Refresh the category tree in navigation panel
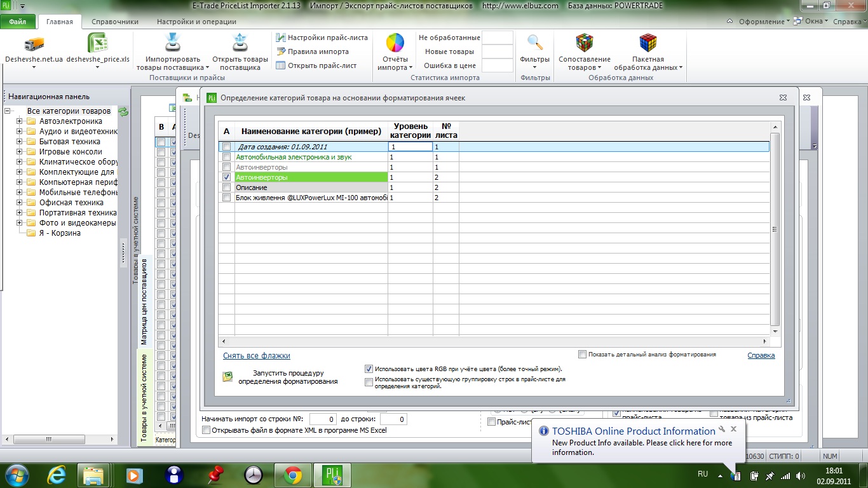This screenshot has width=868, height=488. pyautogui.click(x=124, y=111)
